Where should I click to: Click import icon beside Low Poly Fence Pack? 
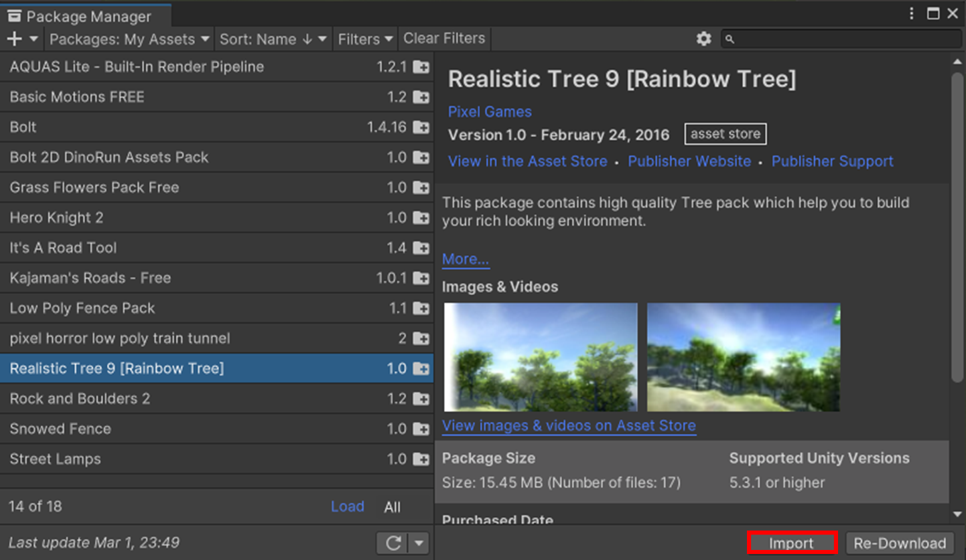[x=421, y=308]
